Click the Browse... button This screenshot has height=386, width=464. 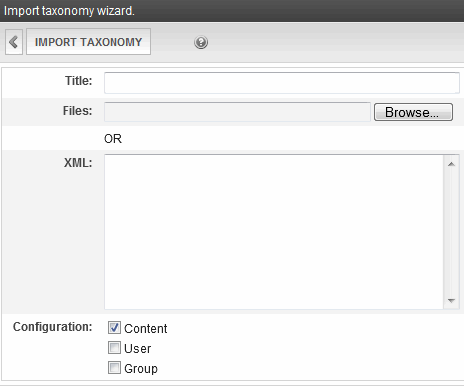[x=413, y=112]
